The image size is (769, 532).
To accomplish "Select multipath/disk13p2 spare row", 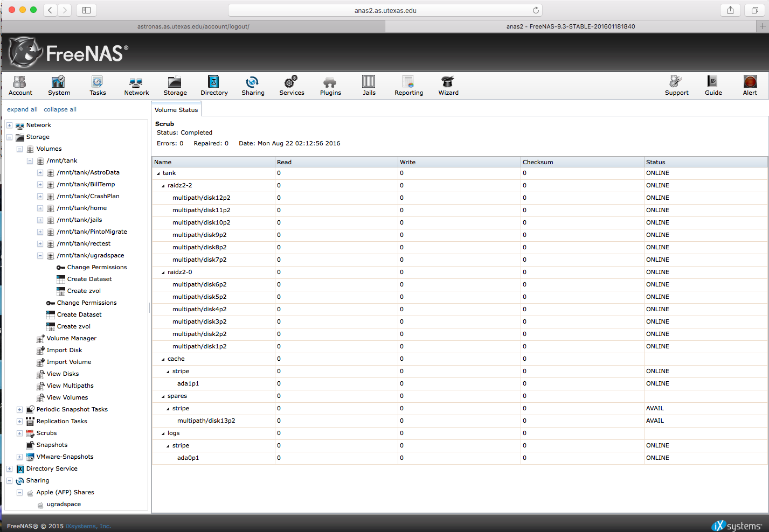I will tap(460, 421).
